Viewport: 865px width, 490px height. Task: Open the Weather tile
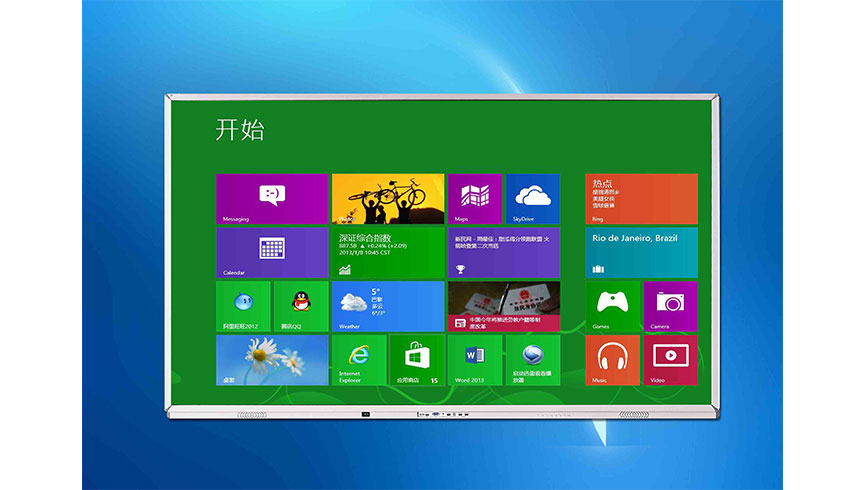[x=388, y=306]
